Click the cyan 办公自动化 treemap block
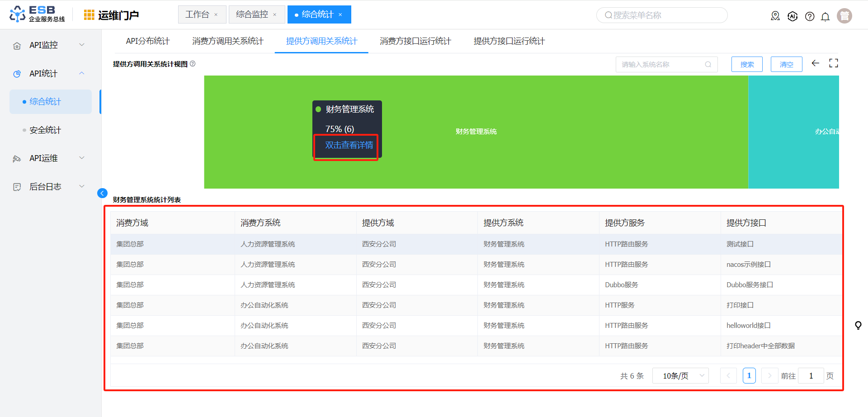Screen dimensions: 868x417 (x=793, y=132)
